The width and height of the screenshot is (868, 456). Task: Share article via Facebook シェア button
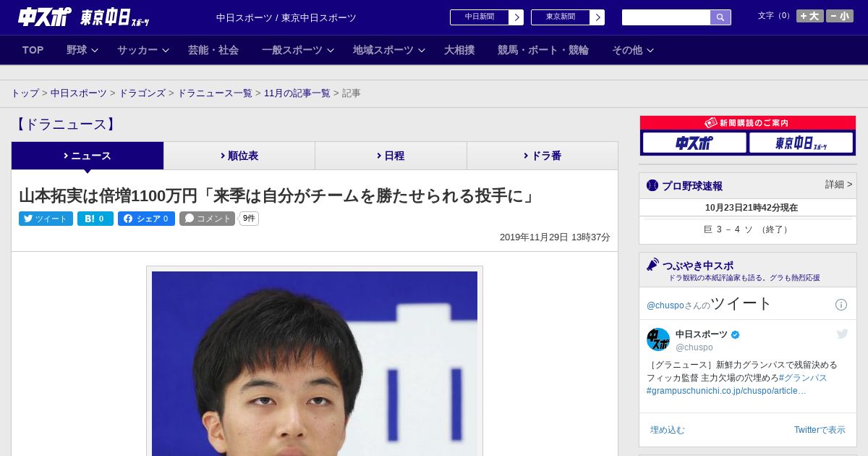tap(146, 219)
